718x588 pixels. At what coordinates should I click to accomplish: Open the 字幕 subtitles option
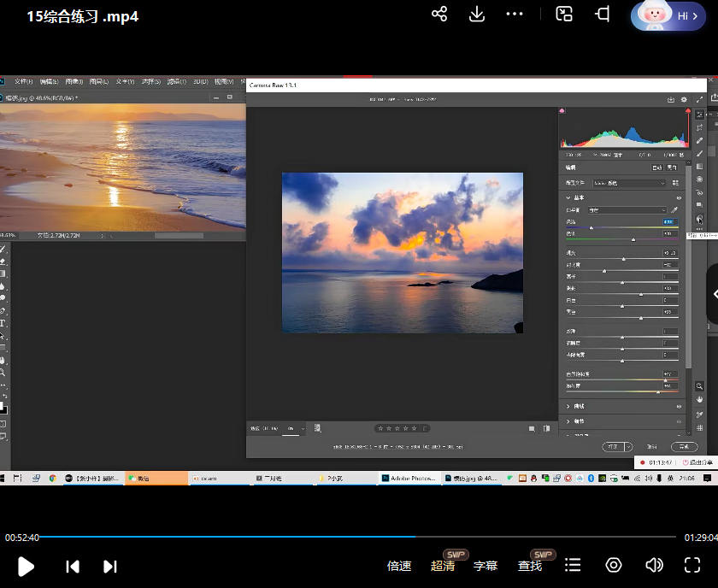[x=486, y=566]
